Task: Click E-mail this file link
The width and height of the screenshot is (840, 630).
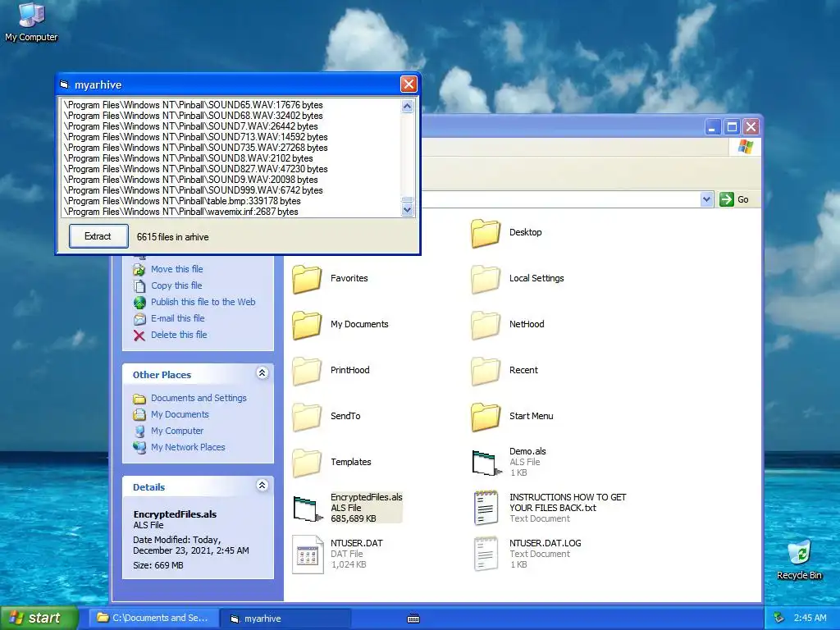Action: point(177,318)
